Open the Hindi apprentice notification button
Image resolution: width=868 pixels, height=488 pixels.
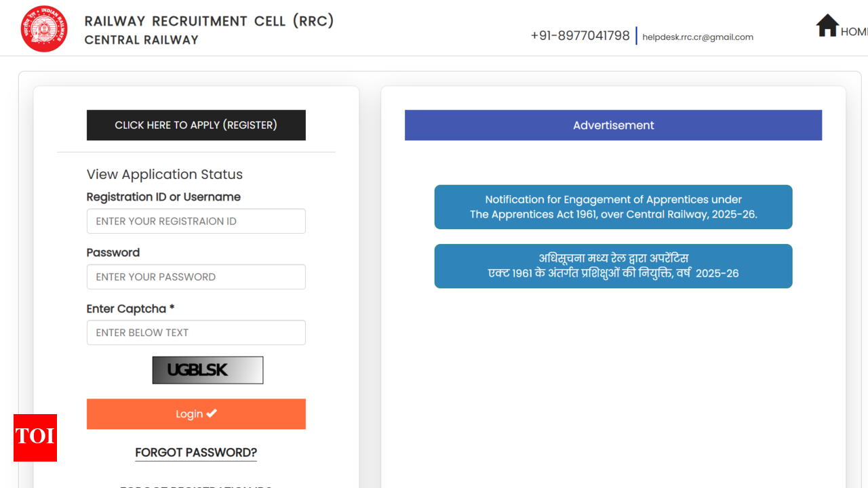tap(613, 266)
